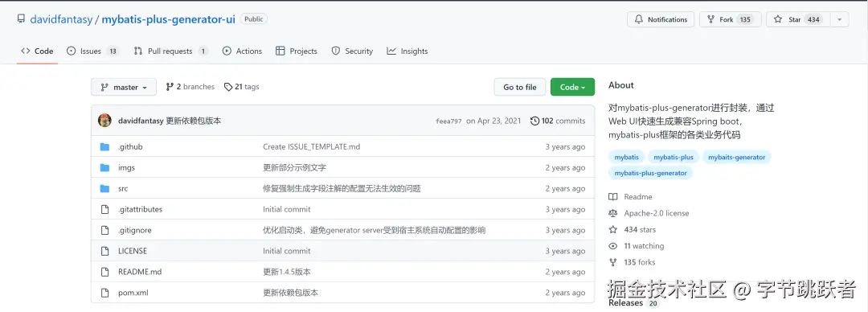Click the tag icon beside 21 tags
This screenshot has height=312, width=868.
[228, 87]
